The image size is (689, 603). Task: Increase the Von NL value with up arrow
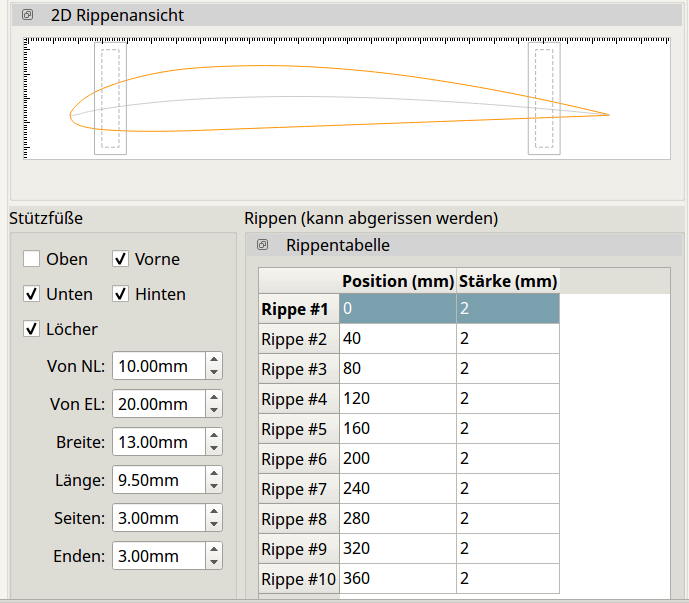[213, 360]
